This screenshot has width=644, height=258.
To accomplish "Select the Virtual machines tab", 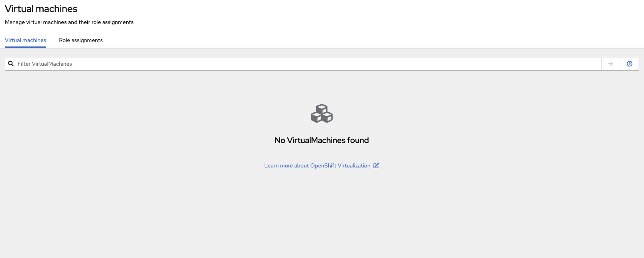I will (x=25, y=40).
